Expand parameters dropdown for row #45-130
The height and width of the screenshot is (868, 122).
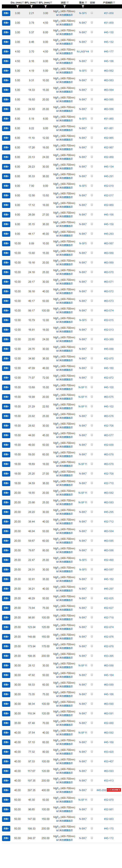6,32
